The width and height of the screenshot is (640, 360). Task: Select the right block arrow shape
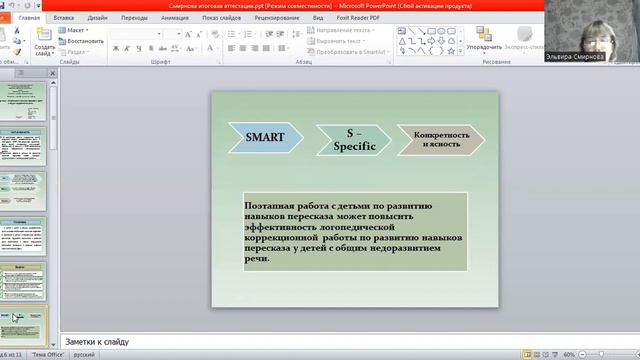click(431, 41)
